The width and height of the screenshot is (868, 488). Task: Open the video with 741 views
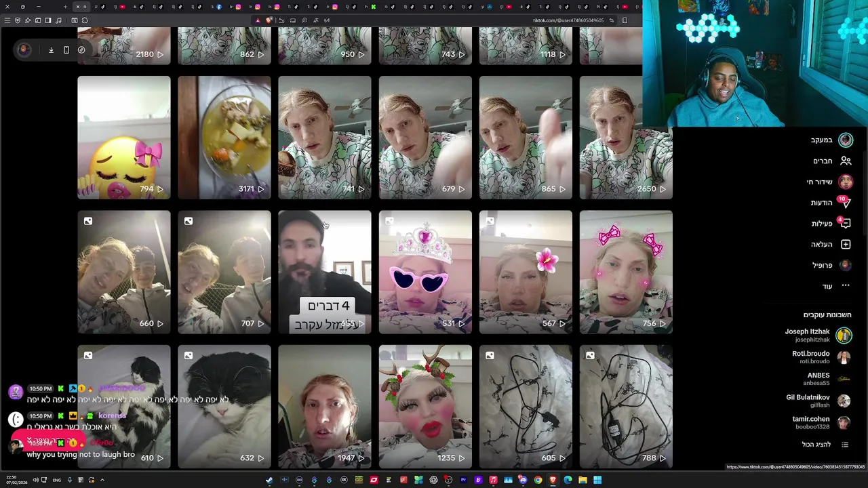point(324,137)
